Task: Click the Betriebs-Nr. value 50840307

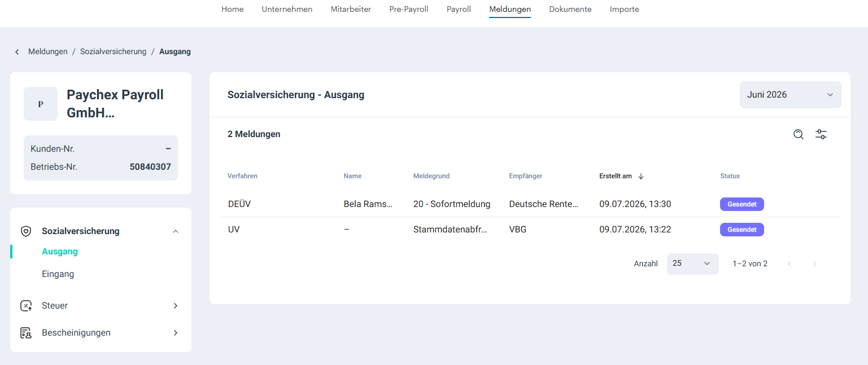Action: click(x=150, y=167)
